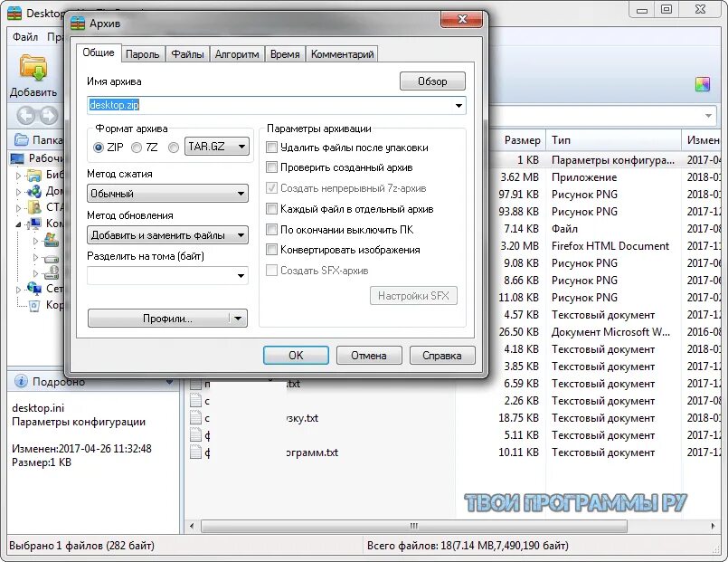Image resolution: width=728 pixels, height=562 pixels.
Task: Enable Удалить файлы после упаковки checkbox
Action: pos(271,148)
